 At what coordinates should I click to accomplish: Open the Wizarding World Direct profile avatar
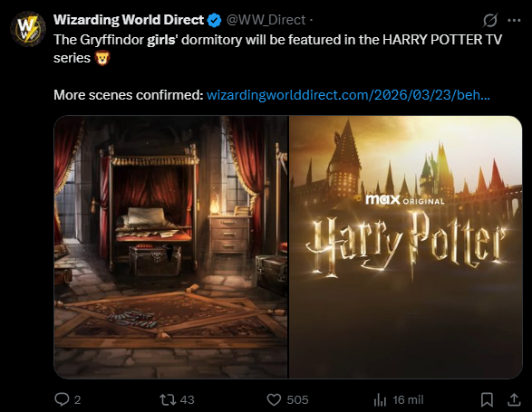click(x=28, y=29)
